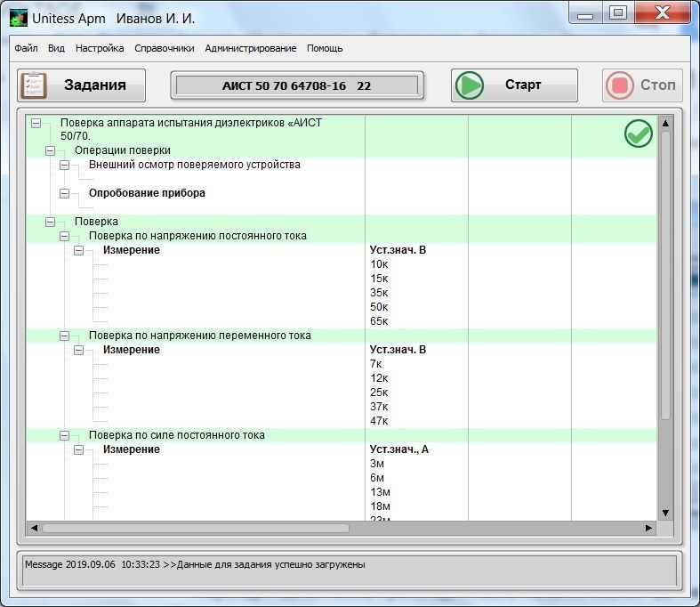Click the horizontal scrollbar right arrow
700x607 pixels.
tap(648, 528)
